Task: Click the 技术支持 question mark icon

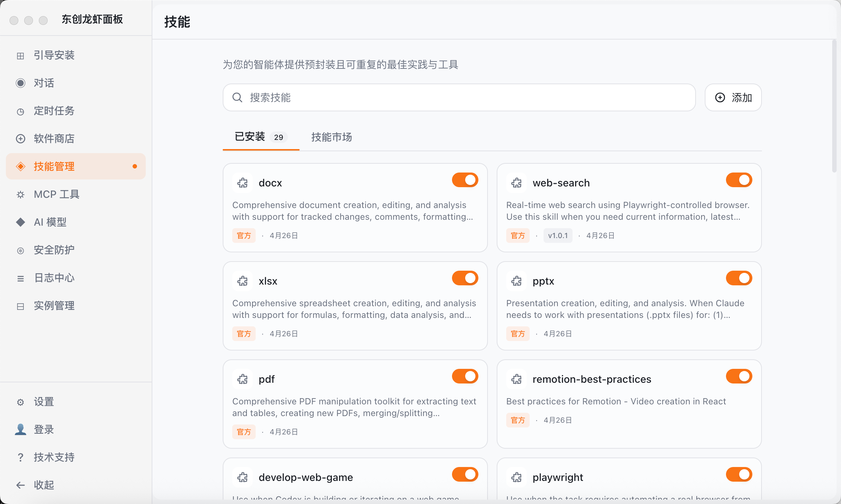Action: 21,457
